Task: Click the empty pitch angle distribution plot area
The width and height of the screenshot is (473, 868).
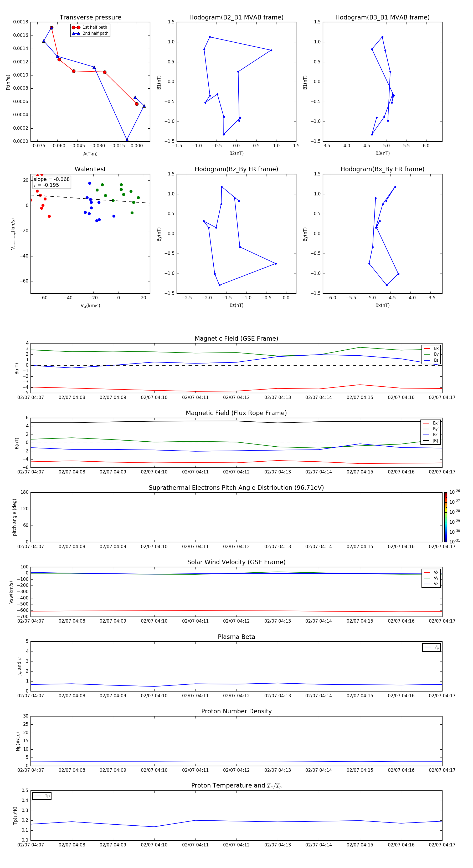Action: [236, 517]
